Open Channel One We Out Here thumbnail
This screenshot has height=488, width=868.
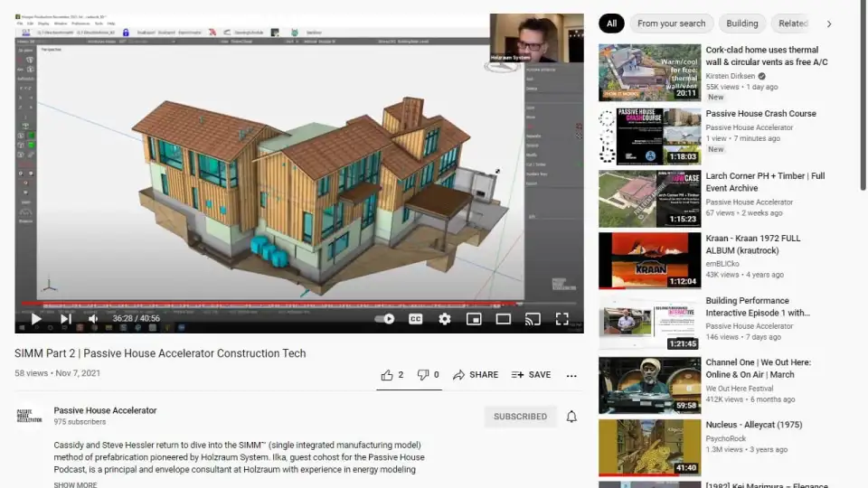tap(649, 385)
